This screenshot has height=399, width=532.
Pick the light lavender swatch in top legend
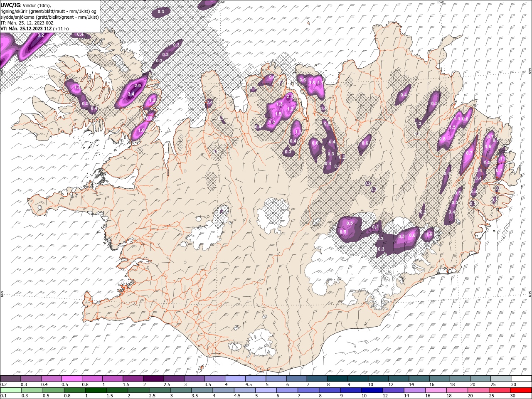[234, 379]
